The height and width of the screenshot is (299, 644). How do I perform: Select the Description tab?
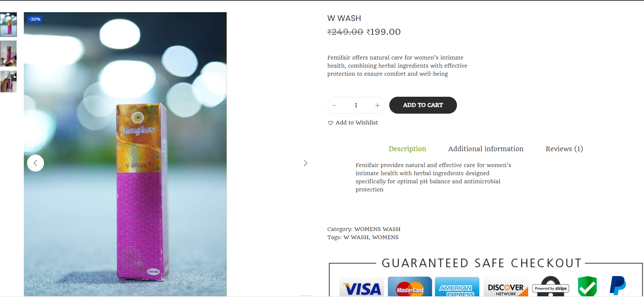(407, 149)
